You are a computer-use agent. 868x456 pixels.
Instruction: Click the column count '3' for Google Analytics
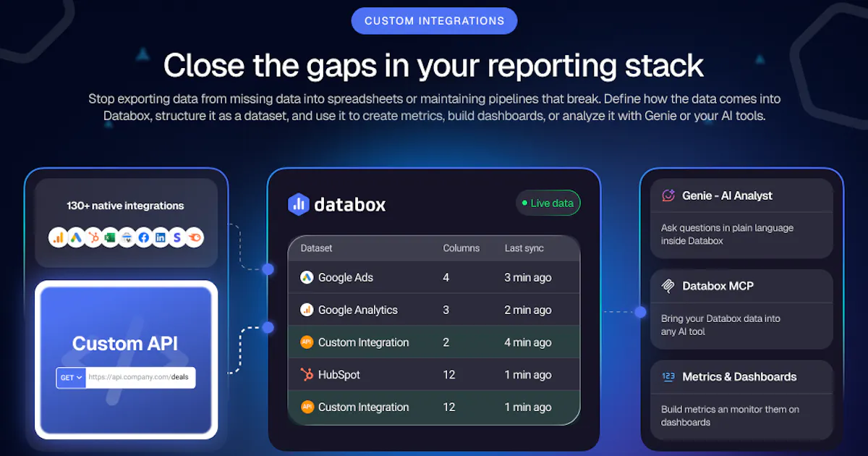[446, 310]
